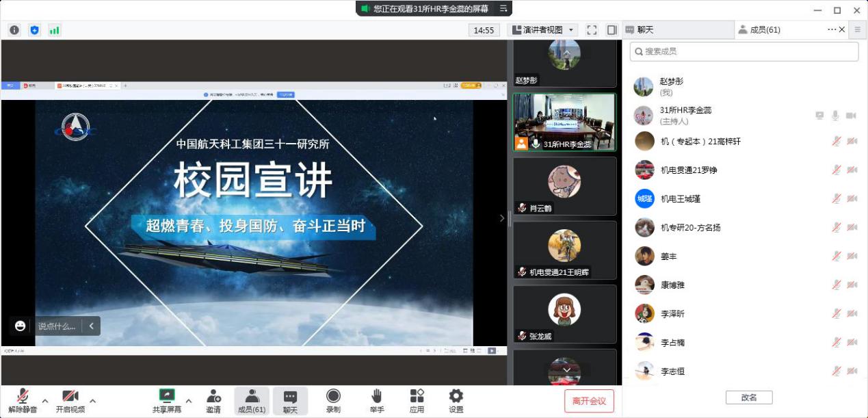Open the 设置 settings gear
The width and height of the screenshot is (868, 418).
[x=456, y=400]
